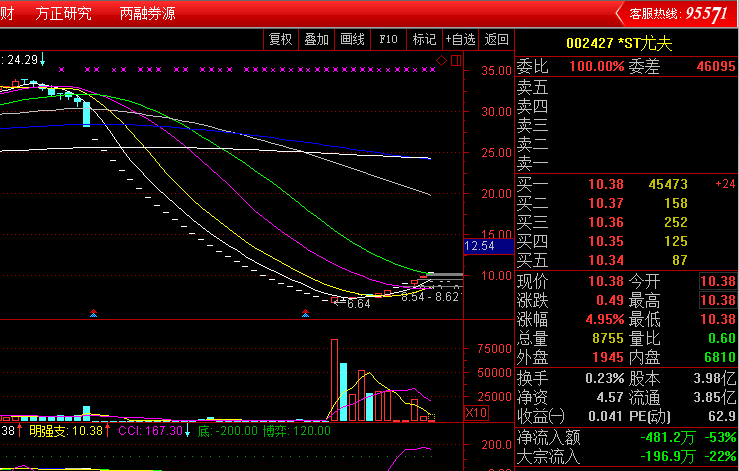Viewport: 739px width, 471px height.
Task: Click the 复权 toolbar button
Action: point(280,39)
